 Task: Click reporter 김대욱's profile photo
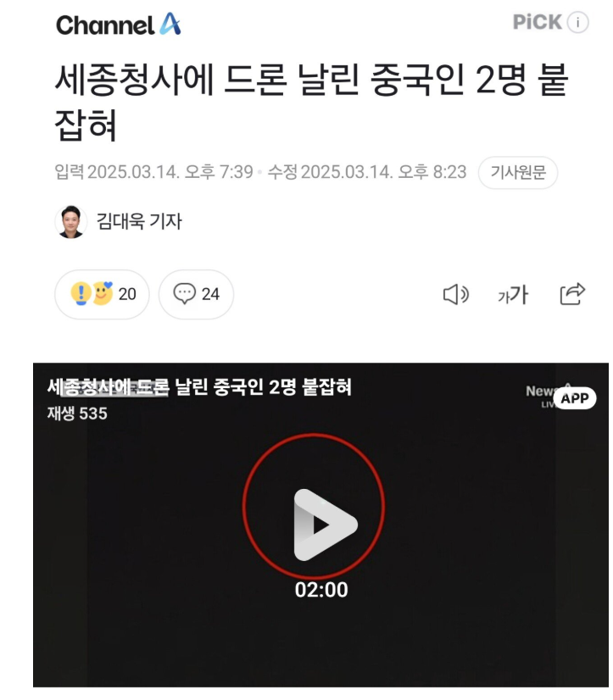coord(70,221)
